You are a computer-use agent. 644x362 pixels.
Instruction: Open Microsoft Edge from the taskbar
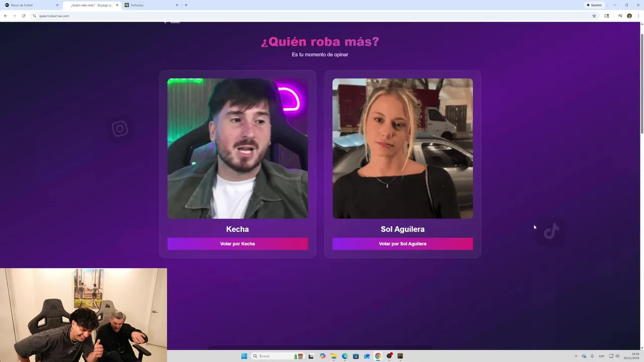pos(345,356)
